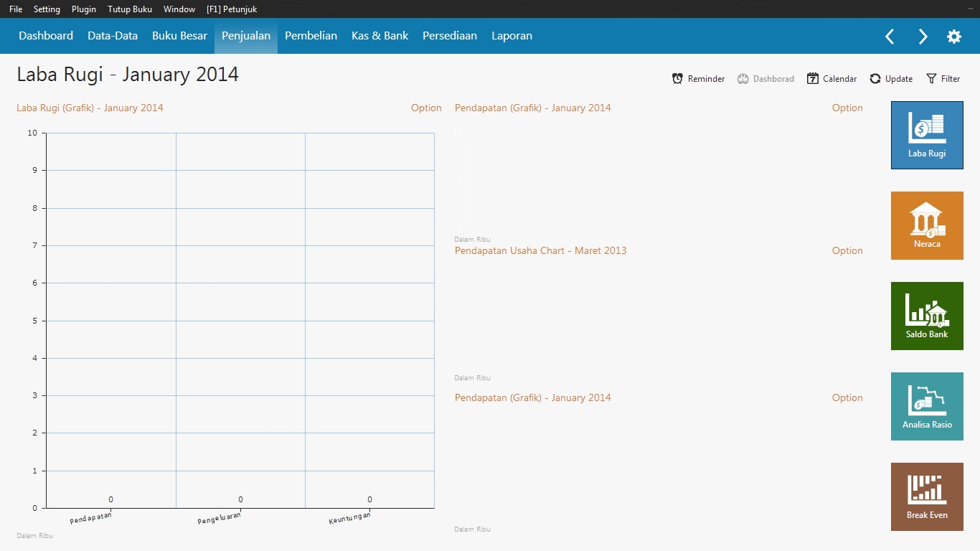Click the Update refresh icon
980x551 pixels.
(875, 79)
